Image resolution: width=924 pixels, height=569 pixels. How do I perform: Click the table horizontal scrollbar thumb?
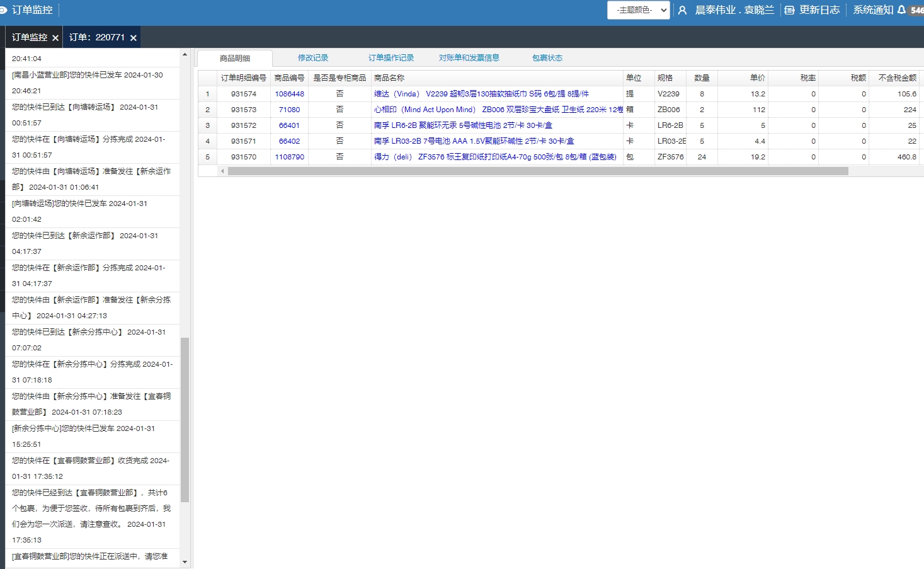[x=538, y=171]
